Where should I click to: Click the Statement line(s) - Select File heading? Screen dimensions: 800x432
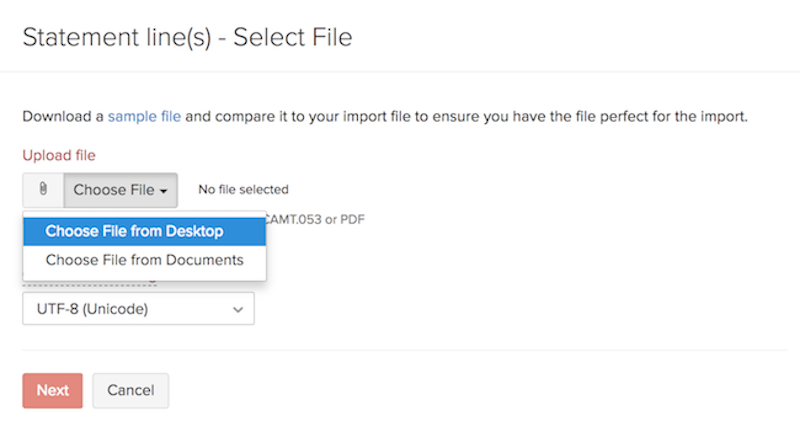pos(187,38)
